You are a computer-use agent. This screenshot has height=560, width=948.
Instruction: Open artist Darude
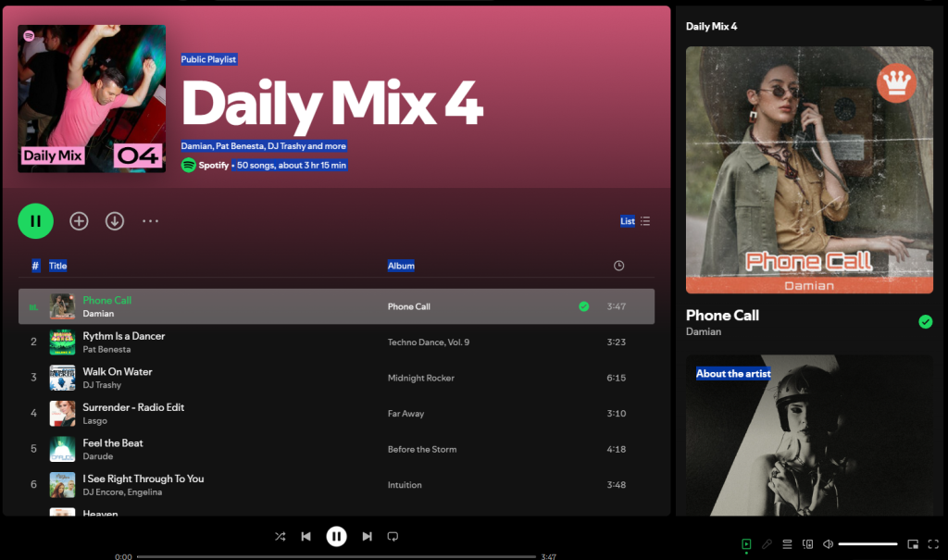(x=98, y=456)
